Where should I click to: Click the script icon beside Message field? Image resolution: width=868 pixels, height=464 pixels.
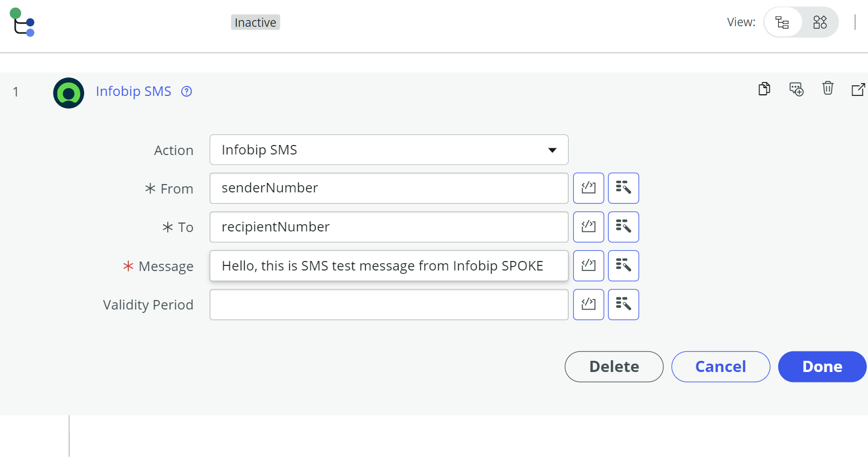click(x=589, y=265)
